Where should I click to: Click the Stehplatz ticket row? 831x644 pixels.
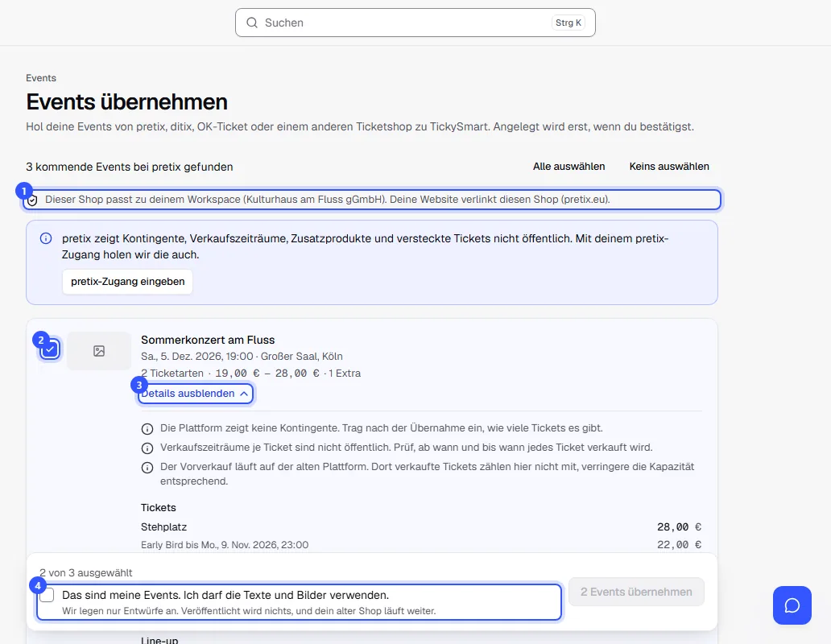(421, 527)
